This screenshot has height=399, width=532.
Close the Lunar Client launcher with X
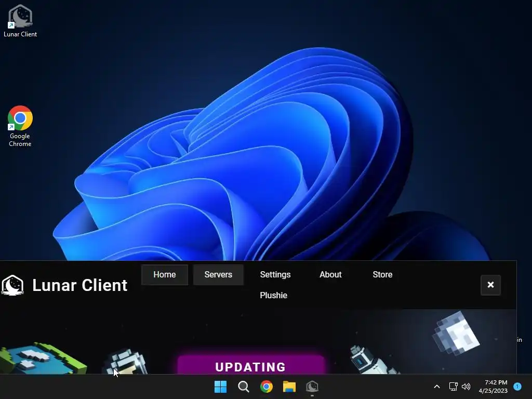(x=490, y=285)
